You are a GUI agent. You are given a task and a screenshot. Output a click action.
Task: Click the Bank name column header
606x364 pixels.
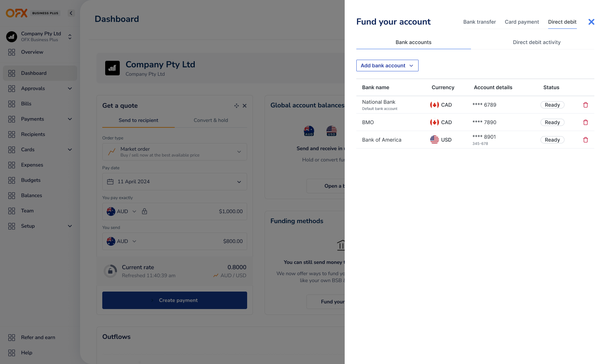(x=376, y=87)
